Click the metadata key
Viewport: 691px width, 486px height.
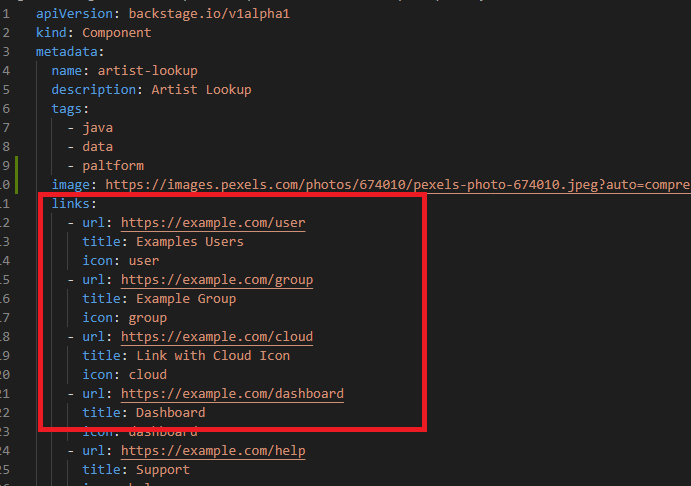click(x=67, y=52)
